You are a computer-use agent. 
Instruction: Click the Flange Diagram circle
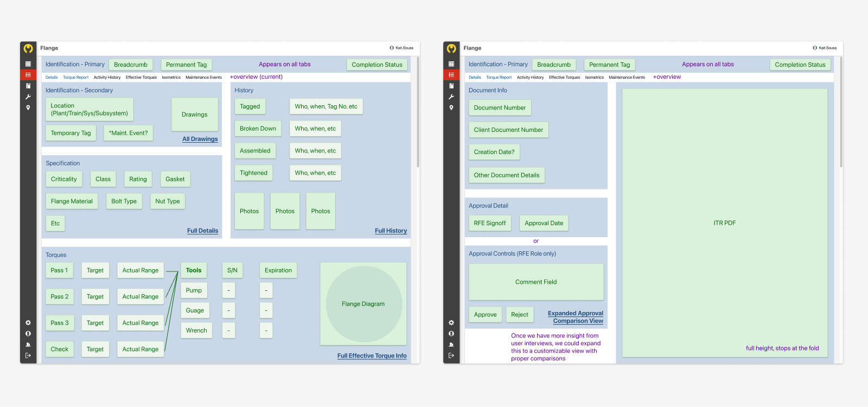point(363,304)
